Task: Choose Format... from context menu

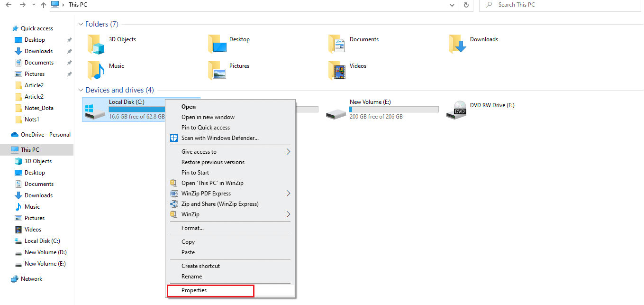Action: [x=230, y=228]
